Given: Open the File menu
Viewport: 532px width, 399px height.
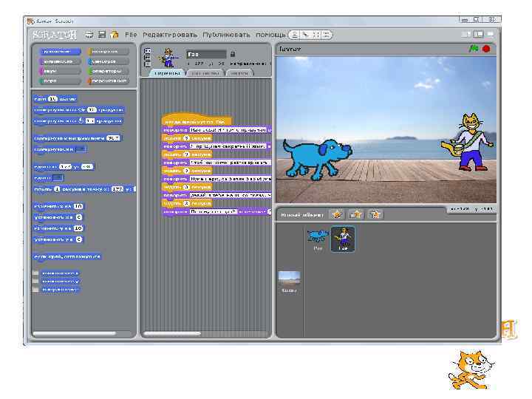Looking at the screenshot, I should coord(131,35).
